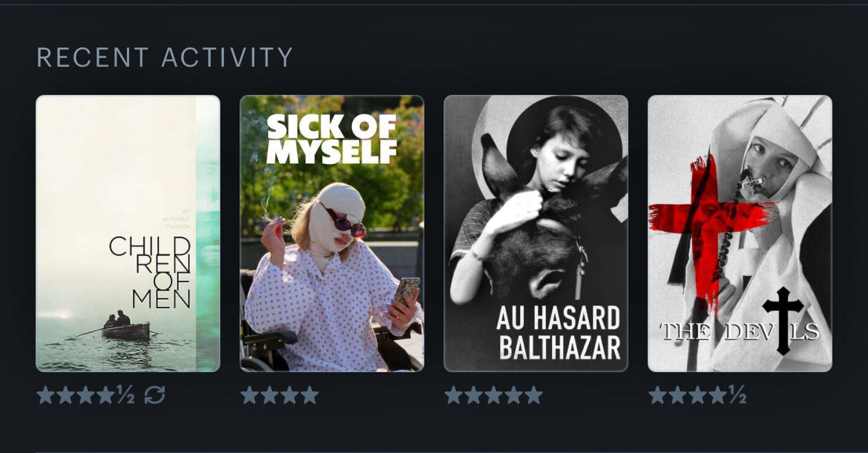Click the first star under Sick of Myself
This screenshot has height=453, width=868.
click(x=250, y=395)
